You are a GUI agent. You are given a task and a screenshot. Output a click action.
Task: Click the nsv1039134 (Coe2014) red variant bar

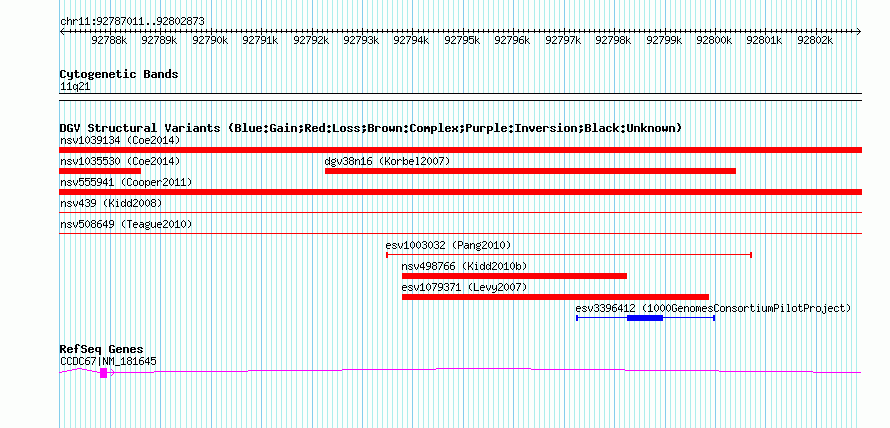(460, 150)
